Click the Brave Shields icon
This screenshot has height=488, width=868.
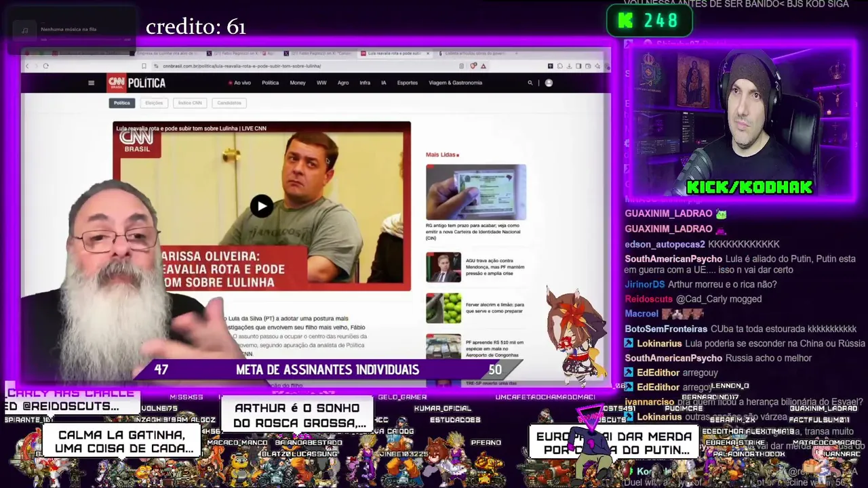(473, 66)
